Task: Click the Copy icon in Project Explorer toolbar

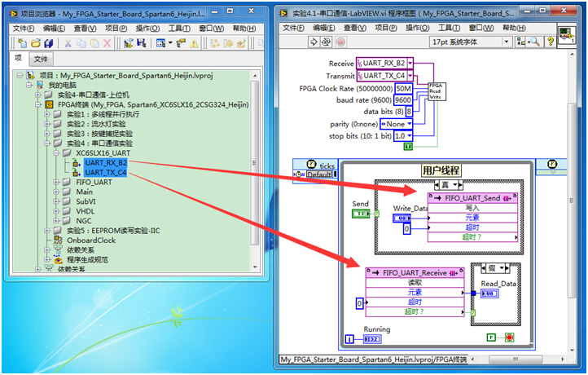Action: pos(81,43)
